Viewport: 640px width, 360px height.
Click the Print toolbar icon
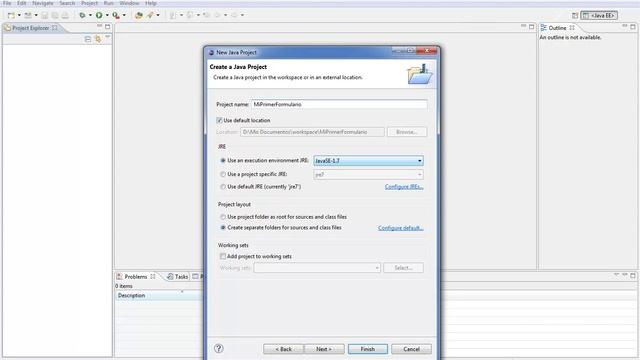coord(65,15)
